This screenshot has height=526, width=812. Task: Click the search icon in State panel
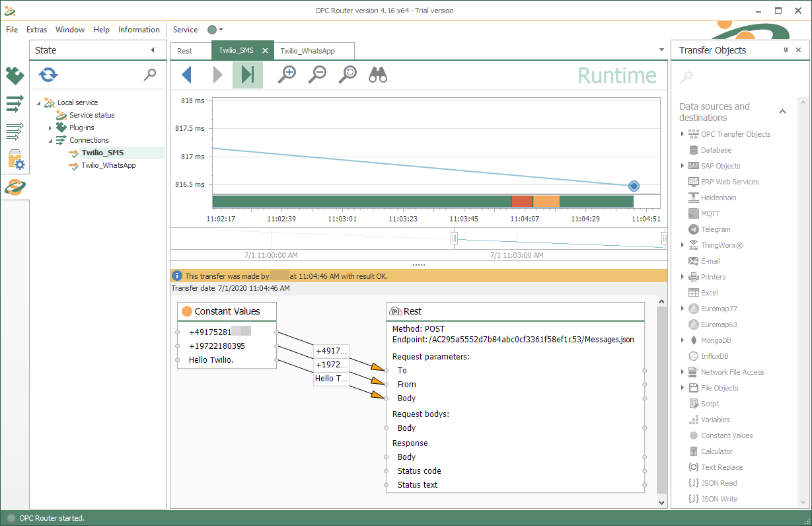point(150,75)
